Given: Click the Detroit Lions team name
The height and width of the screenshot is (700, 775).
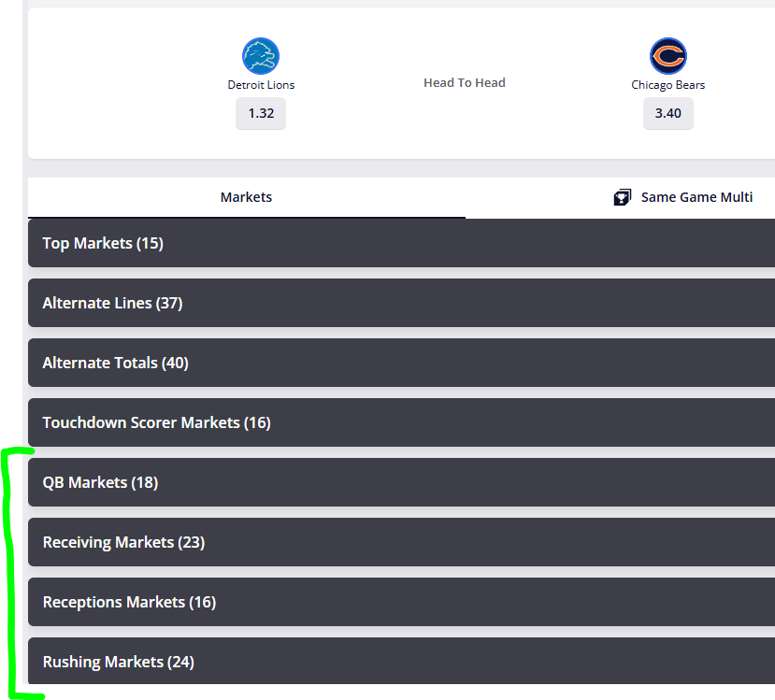Looking at the screenshot, I should 261,85.
